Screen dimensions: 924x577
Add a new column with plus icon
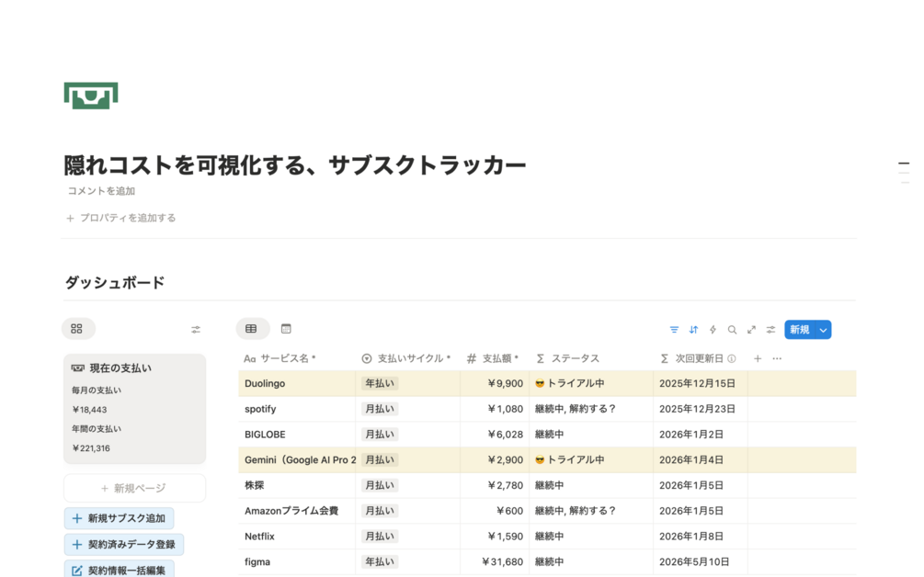(x=758, y=358)
